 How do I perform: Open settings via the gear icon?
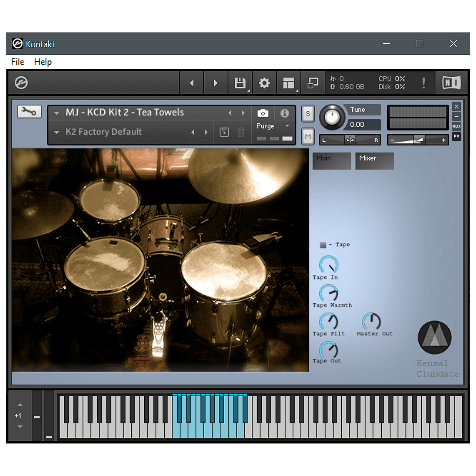[x=264, y=83]
